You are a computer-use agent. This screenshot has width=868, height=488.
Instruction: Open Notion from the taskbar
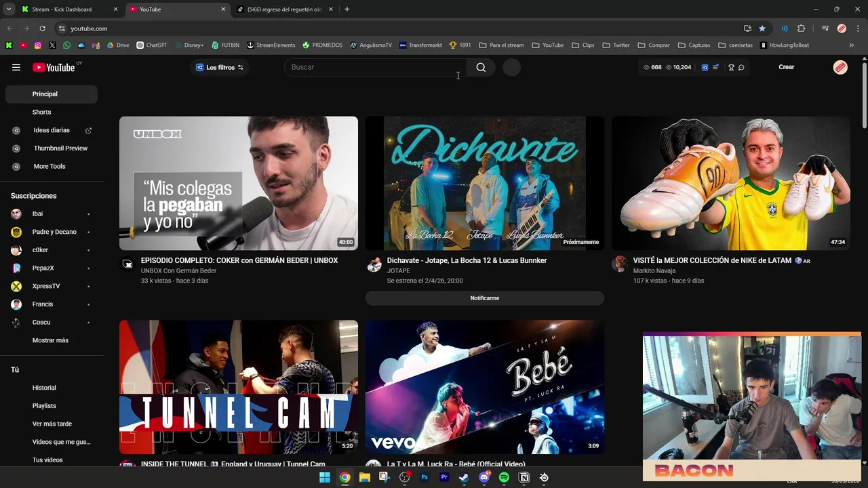click(524, 477)
